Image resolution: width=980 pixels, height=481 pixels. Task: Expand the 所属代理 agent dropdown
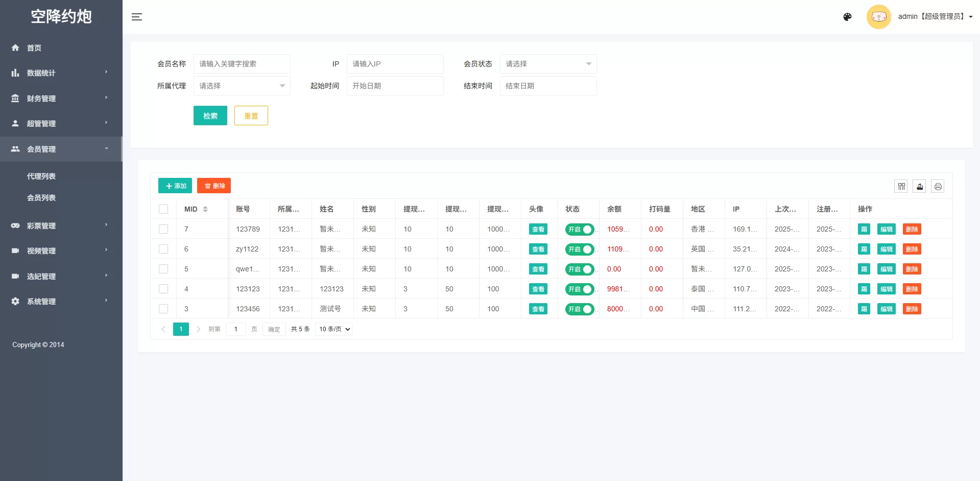pos(242,86)
